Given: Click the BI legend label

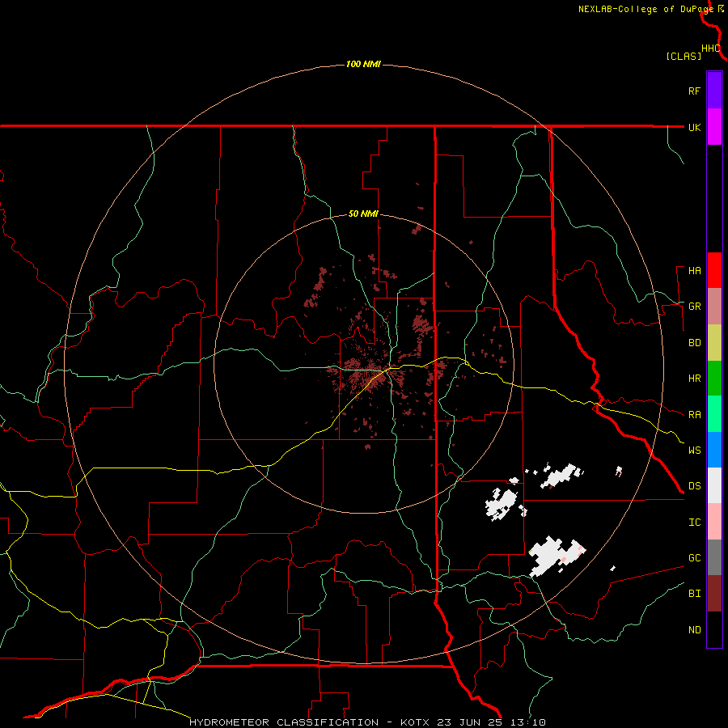Looking at the screenshot, I should (x=694, y=594).
